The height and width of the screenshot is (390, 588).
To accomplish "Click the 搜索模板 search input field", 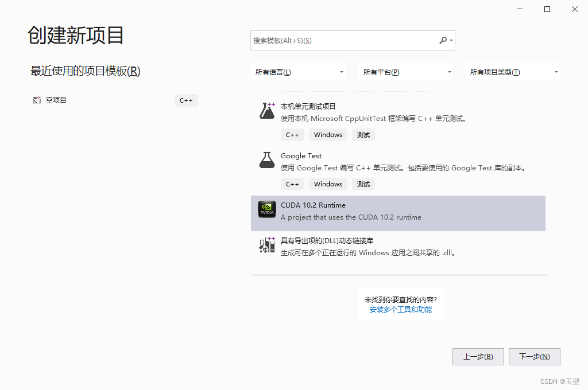I will coord(345,40).
